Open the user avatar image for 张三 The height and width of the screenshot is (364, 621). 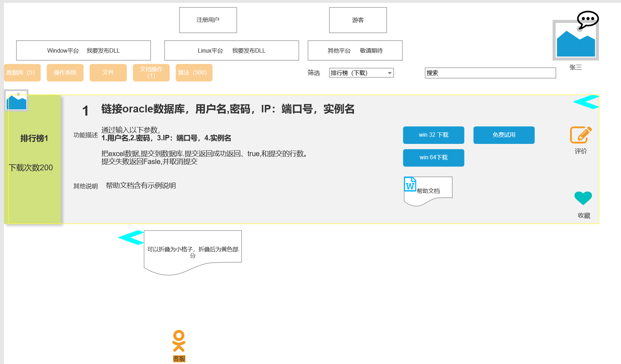(x=575, y=40)
